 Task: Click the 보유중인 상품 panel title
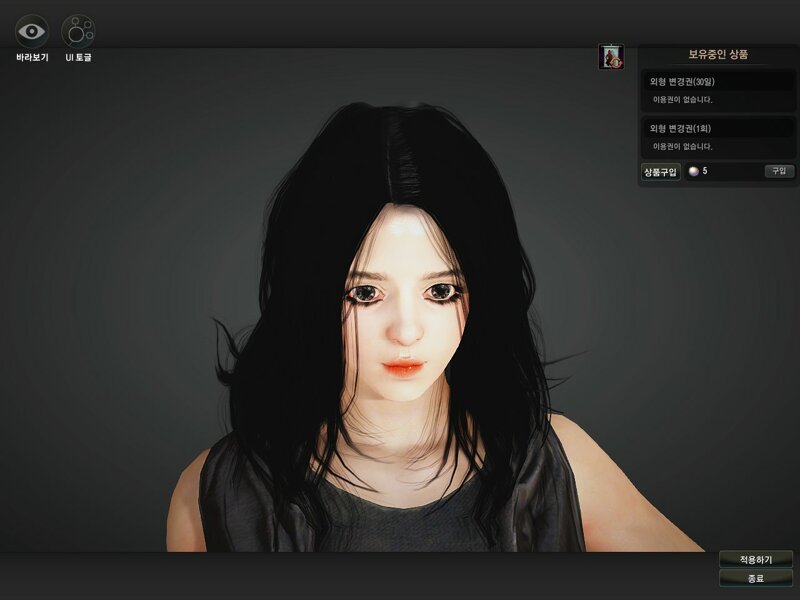tap(718, 55)
